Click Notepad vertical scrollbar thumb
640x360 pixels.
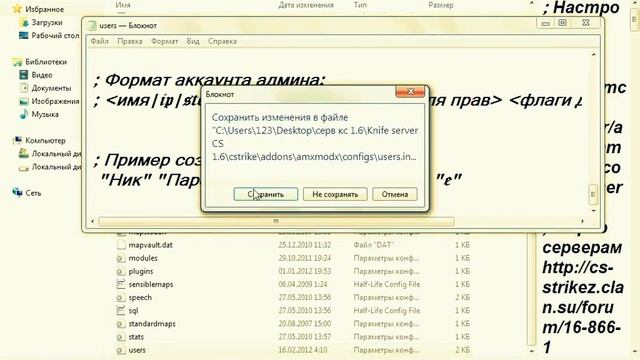[593, 194]
